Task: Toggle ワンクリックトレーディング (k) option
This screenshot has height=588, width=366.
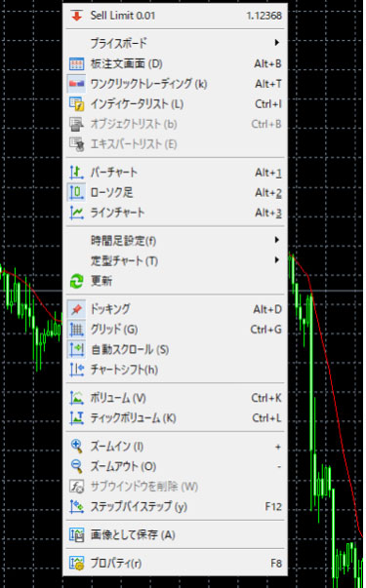Action: click(x=175, y=84)
